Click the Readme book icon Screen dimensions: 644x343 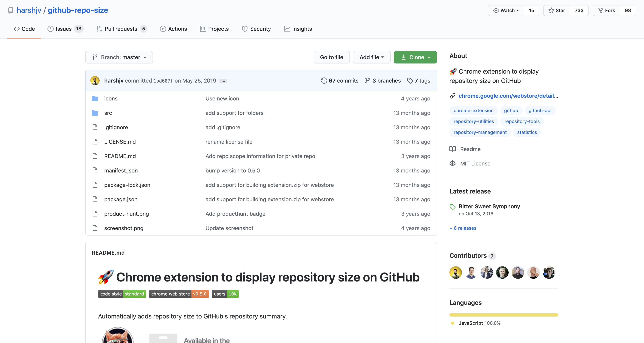[x=452, y=149]
